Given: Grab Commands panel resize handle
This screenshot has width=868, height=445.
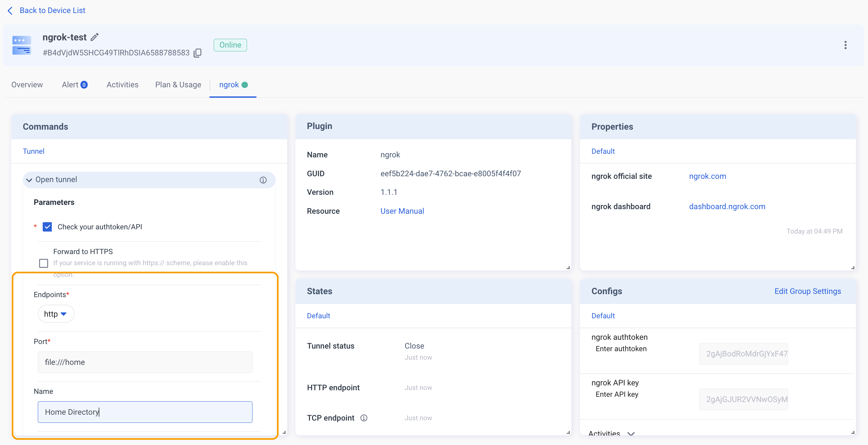Looking at the screenshot, I should 284,432.
